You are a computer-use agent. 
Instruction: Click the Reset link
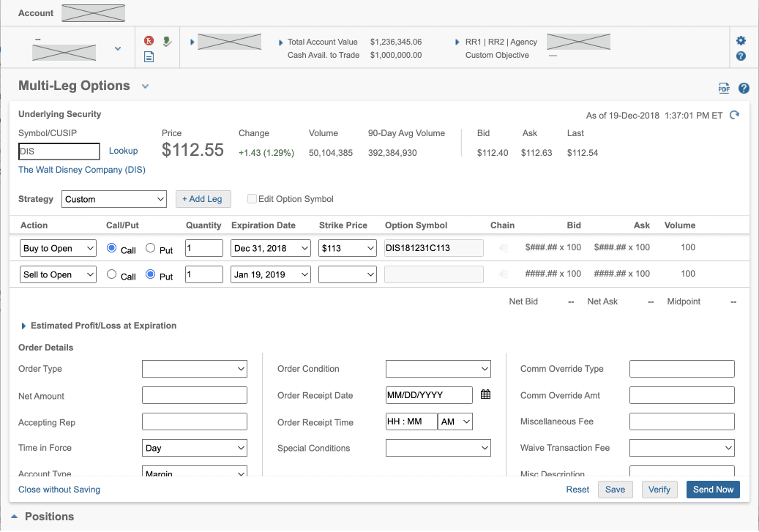577,490
